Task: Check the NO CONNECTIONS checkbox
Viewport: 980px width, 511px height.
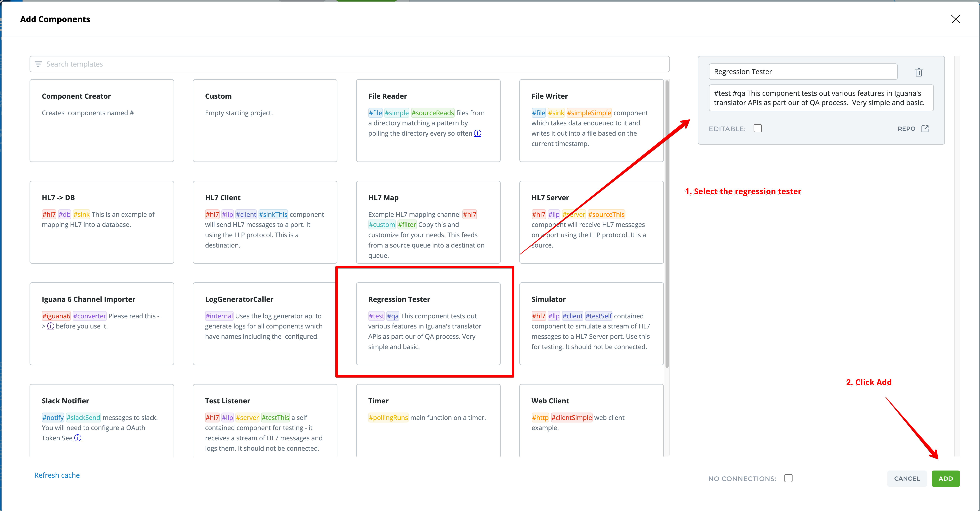Action: click(x=788, y=478)
